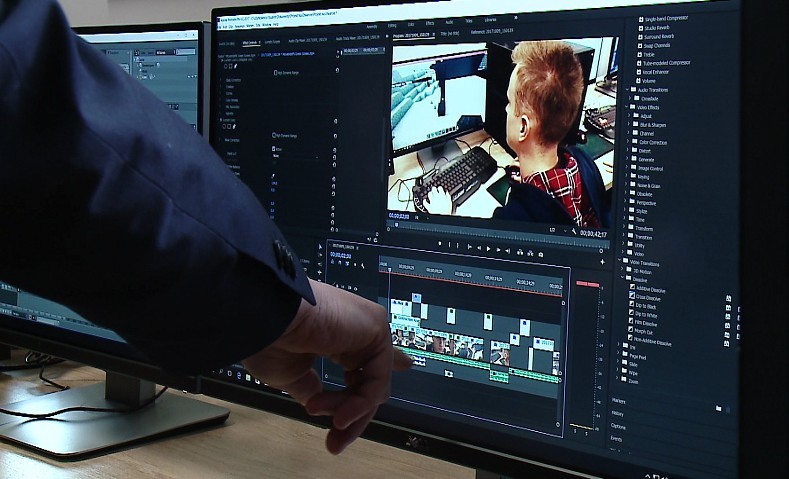The image size is (789, 479).
Task: Click the Export Frame camera icon
Action: (x=540, y=254)
